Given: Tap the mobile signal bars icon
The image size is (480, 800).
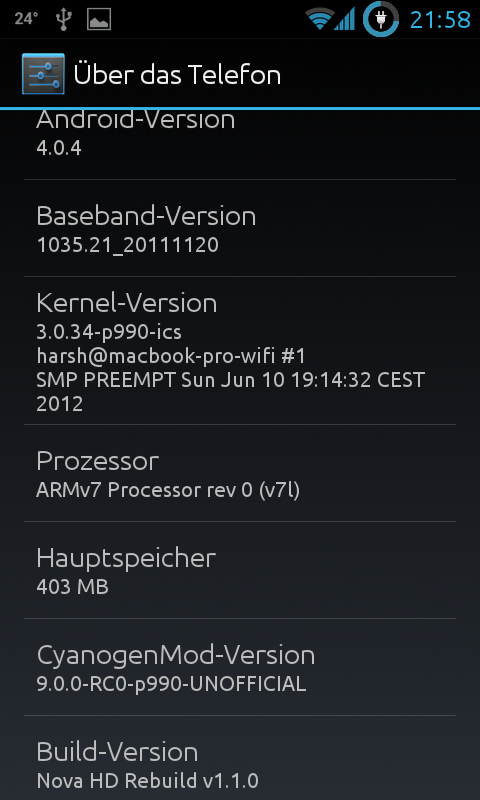Looking at the screenshot, I should click(x=344, y=19).
